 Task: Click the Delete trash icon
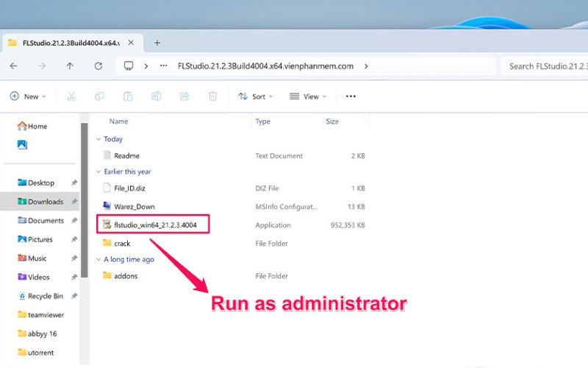[212, 96]
